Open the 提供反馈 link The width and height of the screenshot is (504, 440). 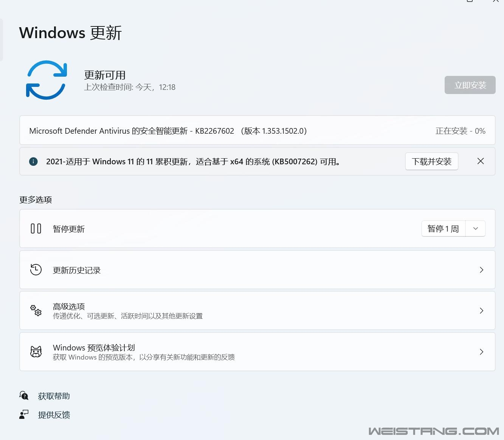point(54,415)
